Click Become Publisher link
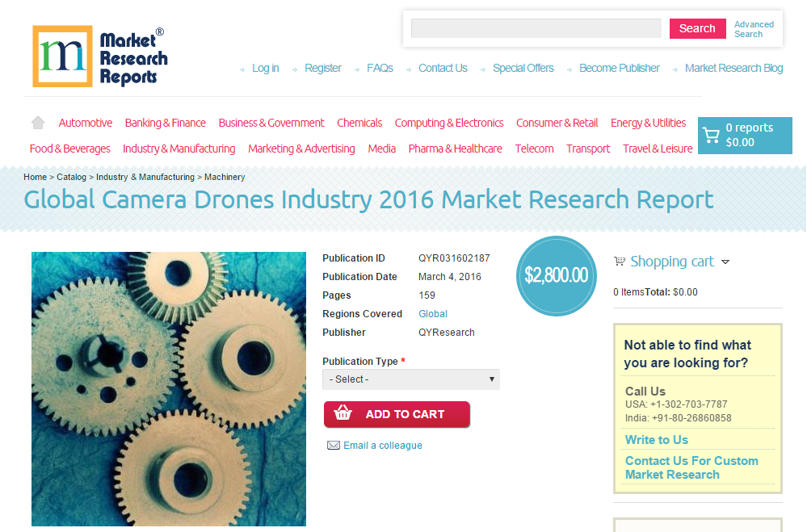 pos(619,69)
